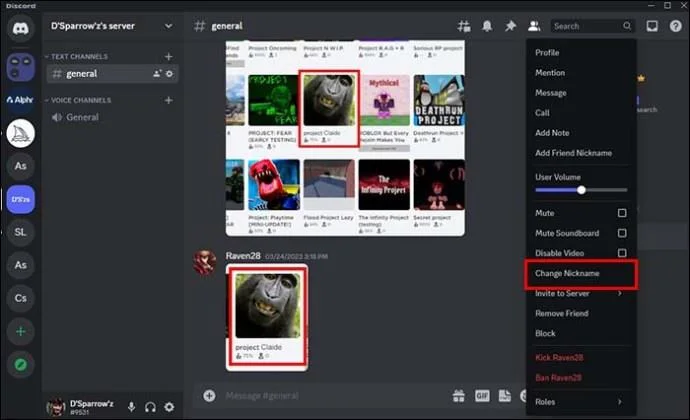
Task: Open Raven28's avatar
Action: tap(205, 262)
